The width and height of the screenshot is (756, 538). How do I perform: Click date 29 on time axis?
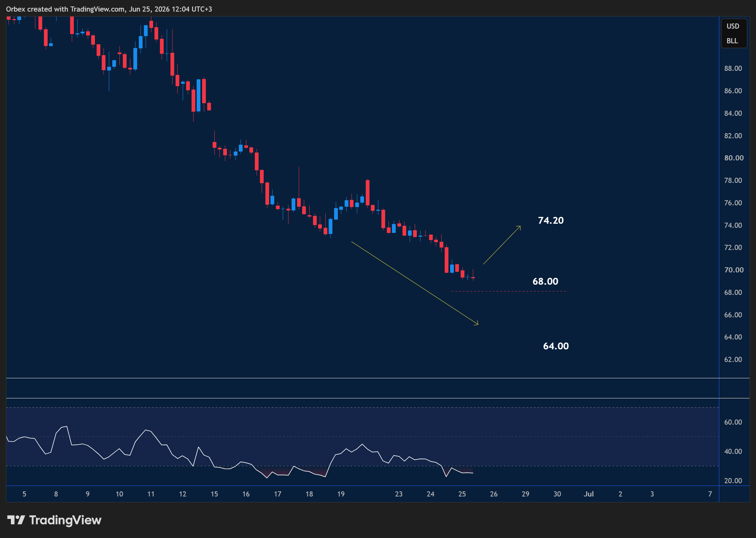(x=526, y=494)
